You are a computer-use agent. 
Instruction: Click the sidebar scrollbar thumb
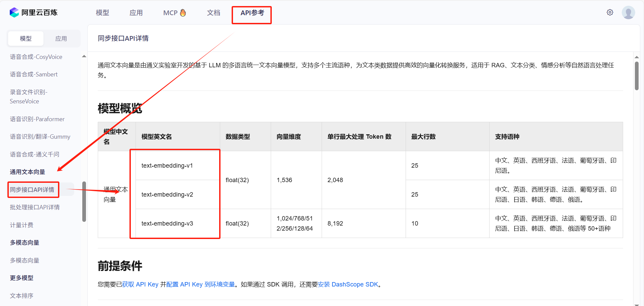[x=84, y=202]
